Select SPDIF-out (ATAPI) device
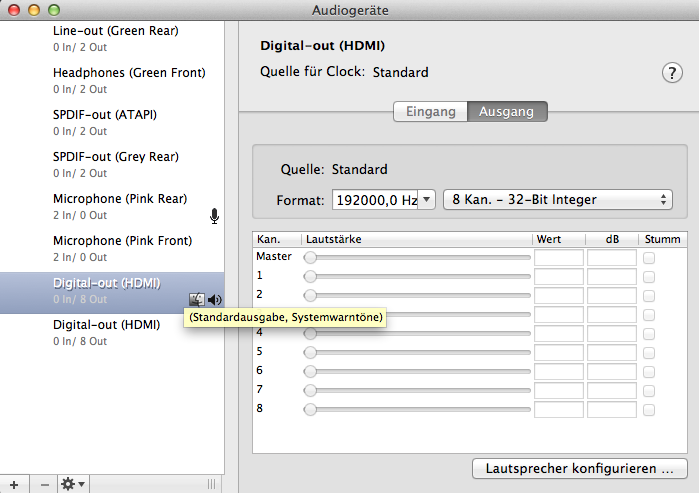This screenshot has width=699, height=493. (x=112, y=123)
